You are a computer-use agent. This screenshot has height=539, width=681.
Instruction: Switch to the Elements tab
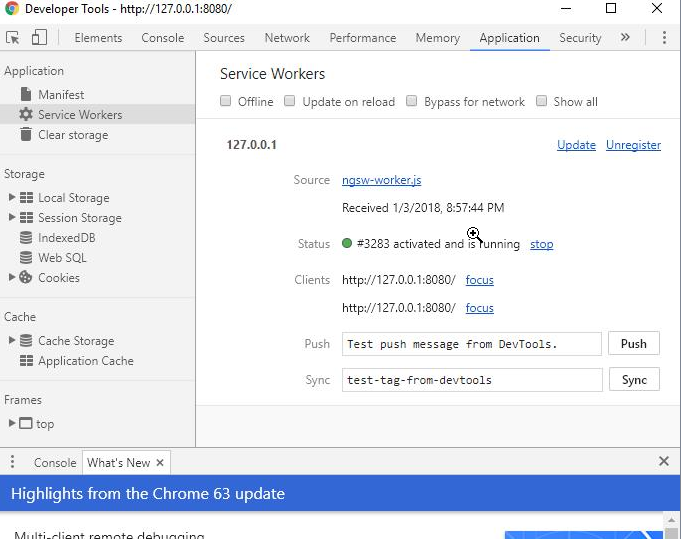98,38
